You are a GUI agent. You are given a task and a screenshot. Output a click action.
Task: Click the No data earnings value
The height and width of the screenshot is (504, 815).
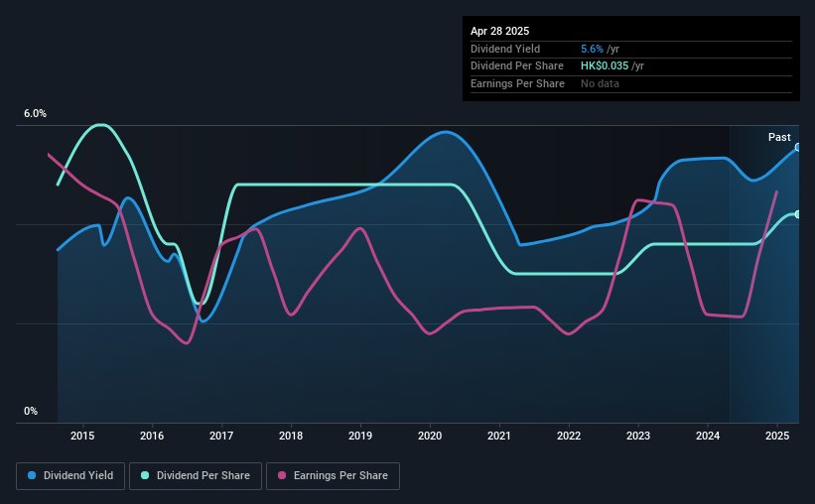pyautogui.click(x=600, y=83)
